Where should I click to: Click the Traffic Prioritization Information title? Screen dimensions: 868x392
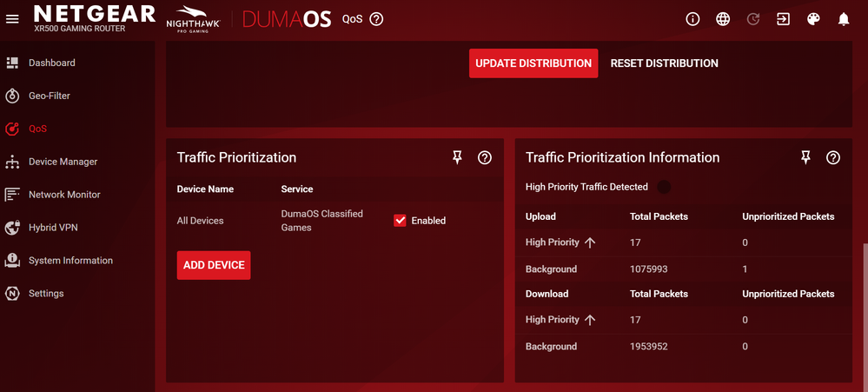pos(623,158)
